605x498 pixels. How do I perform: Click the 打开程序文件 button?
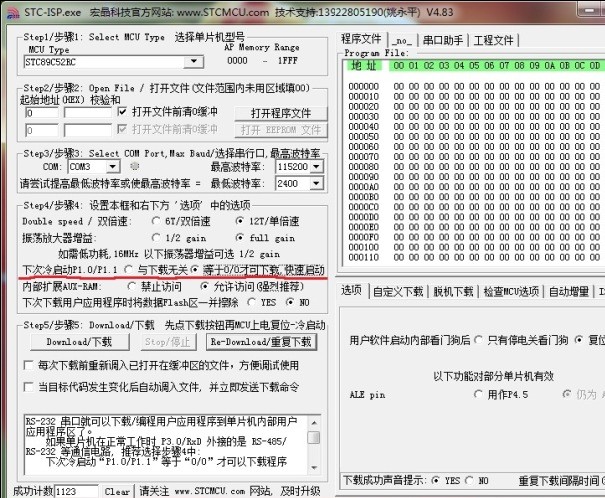click(x=281, y=113)
